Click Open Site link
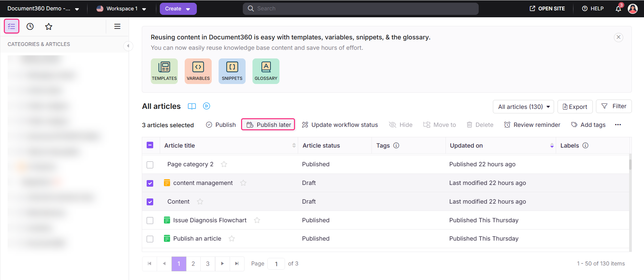This screenshot has width=644, height=280. 547,9
